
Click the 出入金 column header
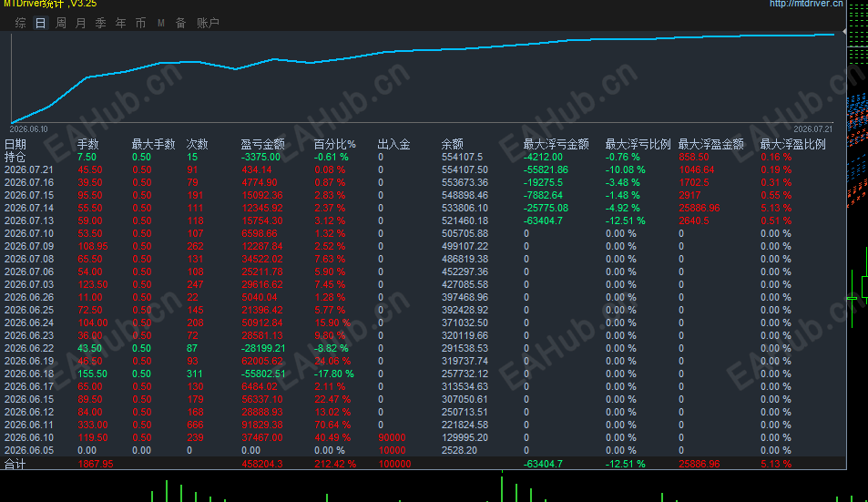(x=393, y=145)
